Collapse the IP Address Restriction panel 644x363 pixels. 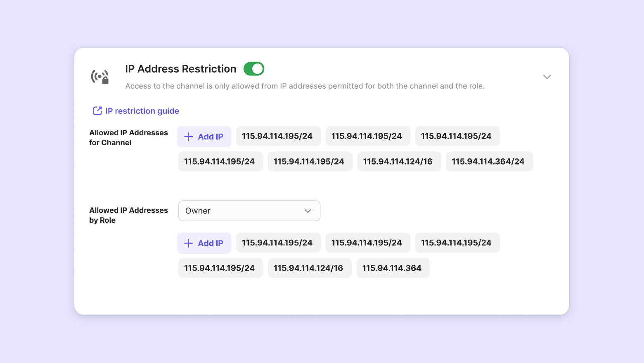[x=547, y=77]
